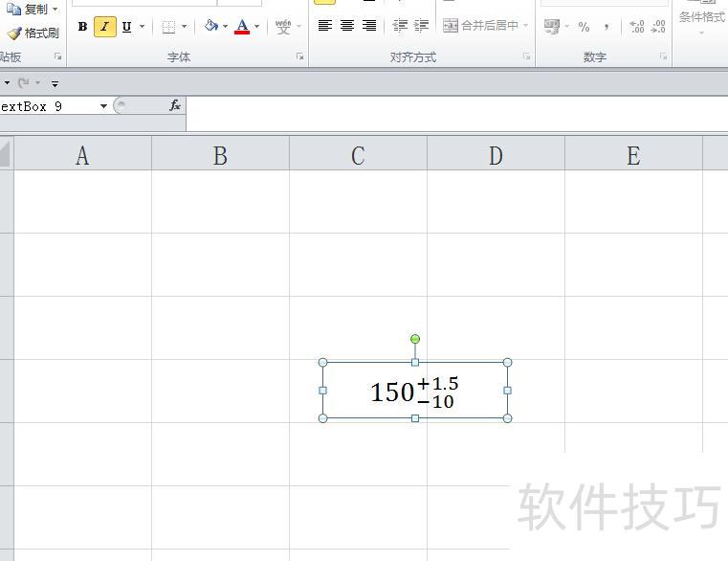Screen dimensions: 728x561
Task: Toggle Underline formatting button
Action: 126,27
